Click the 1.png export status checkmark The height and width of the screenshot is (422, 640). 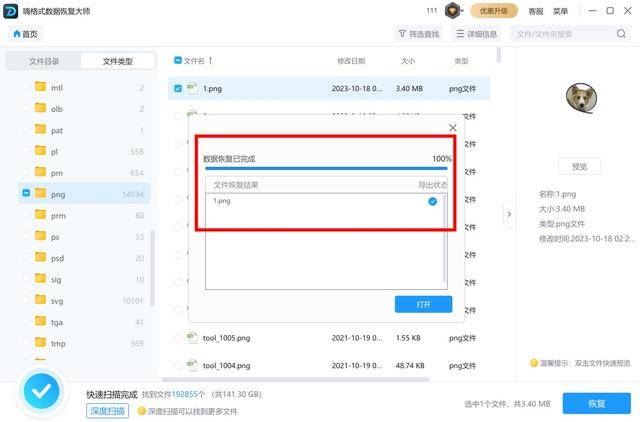(x=433, y=201)
